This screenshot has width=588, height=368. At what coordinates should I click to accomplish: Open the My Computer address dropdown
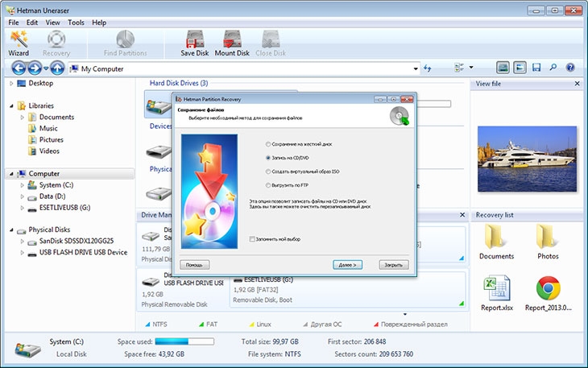(x=416, y=68)
